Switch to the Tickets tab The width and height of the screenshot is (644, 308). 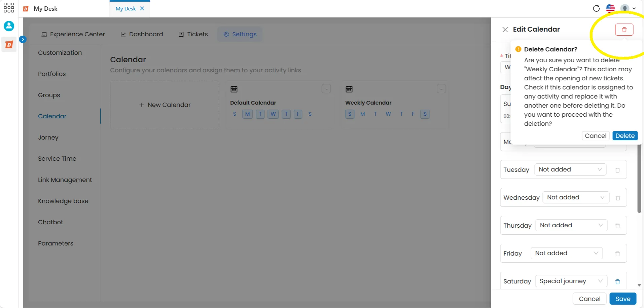[193, 34]
